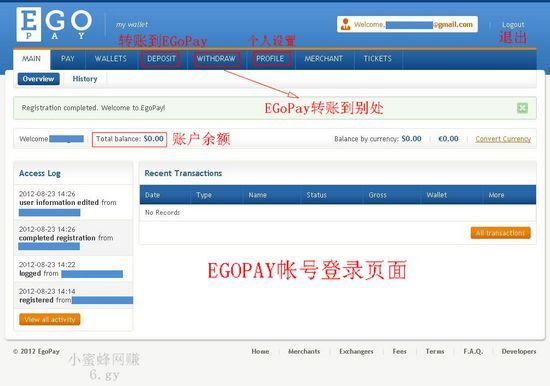Viewport: 550px width, 386px height.
Task: Click the user avatar icon beside Welcome
Action: pyautogui.click(x=346, y=24)
